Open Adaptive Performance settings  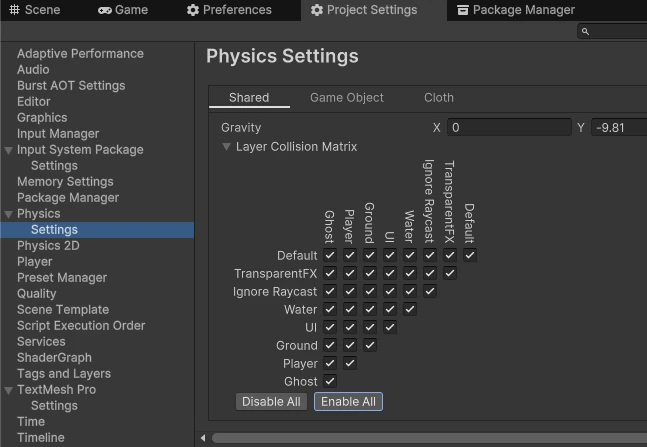80,54
